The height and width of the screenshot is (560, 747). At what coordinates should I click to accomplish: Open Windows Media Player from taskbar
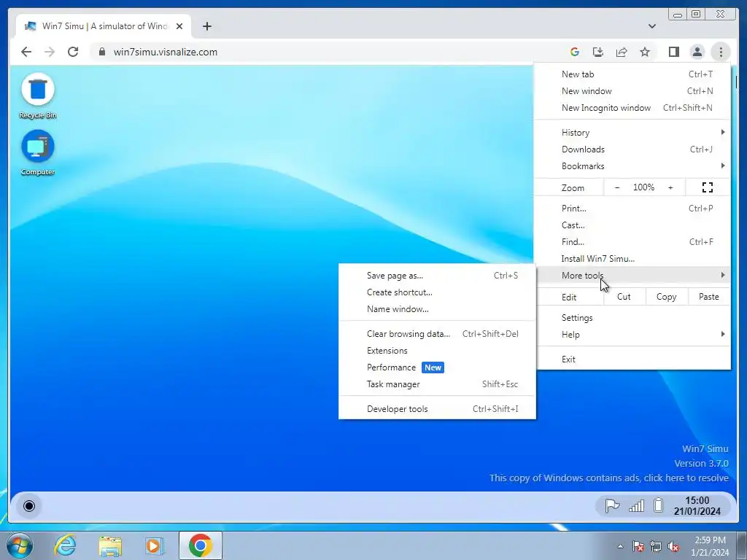(155, 545)
